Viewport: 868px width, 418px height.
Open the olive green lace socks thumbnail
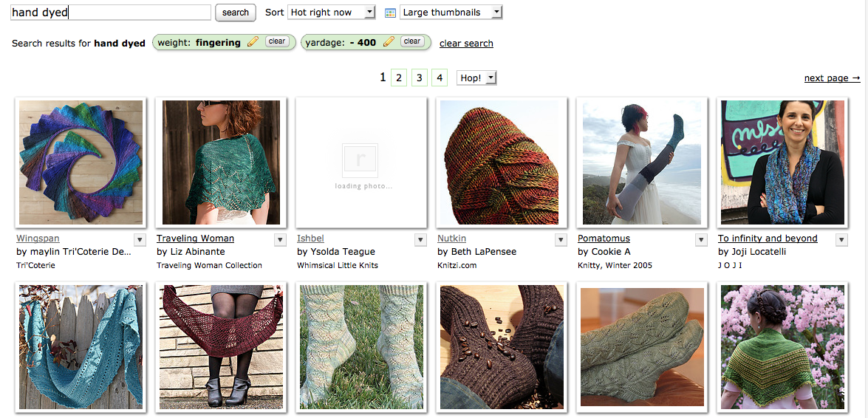point(642,347)
